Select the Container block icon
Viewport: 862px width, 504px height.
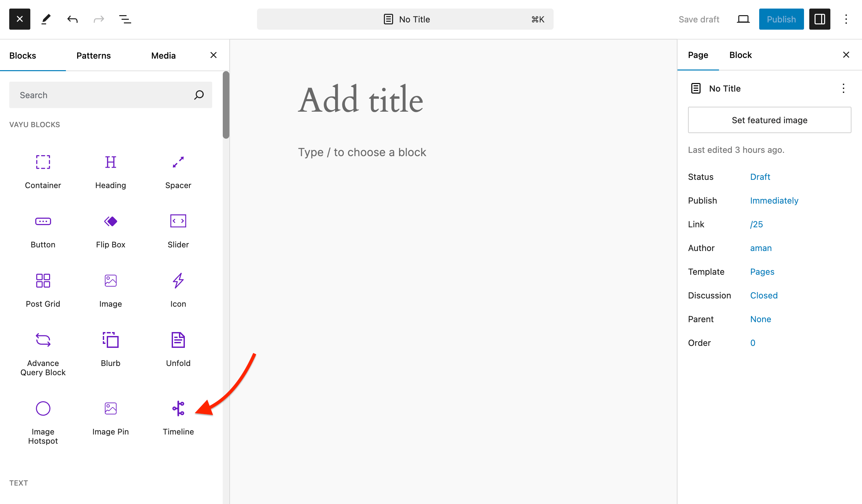tap(43, 162)
